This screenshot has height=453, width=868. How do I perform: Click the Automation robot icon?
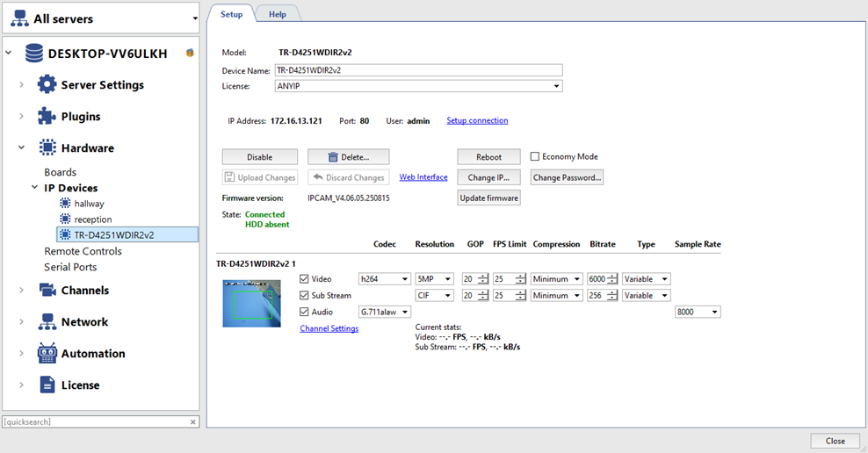pyautogui.click(x=47, y=354)
